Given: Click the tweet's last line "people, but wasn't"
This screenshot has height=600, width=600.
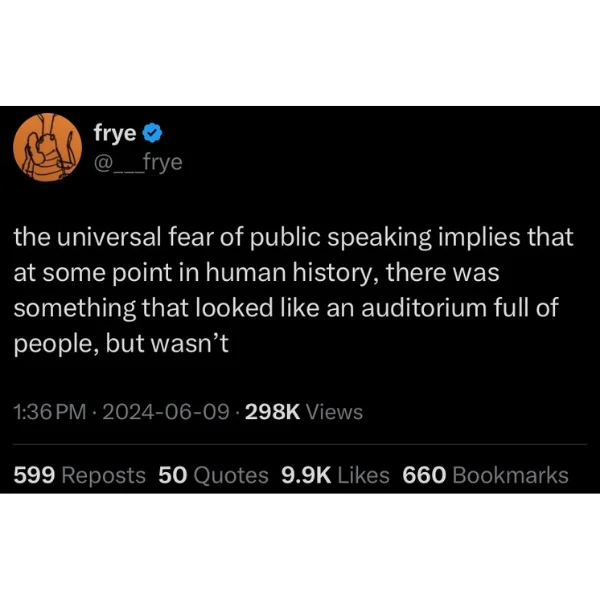Looking at the screenshot, I should click(121, 344).
